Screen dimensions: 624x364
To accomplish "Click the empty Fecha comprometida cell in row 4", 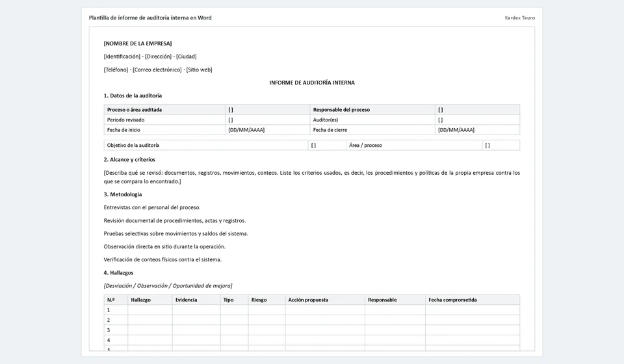I will click(473, 340).
